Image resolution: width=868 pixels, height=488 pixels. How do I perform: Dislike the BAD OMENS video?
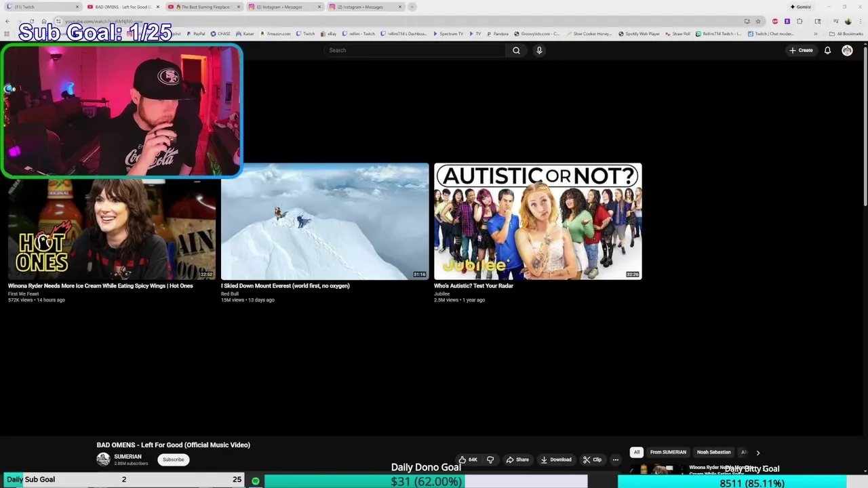490,460
